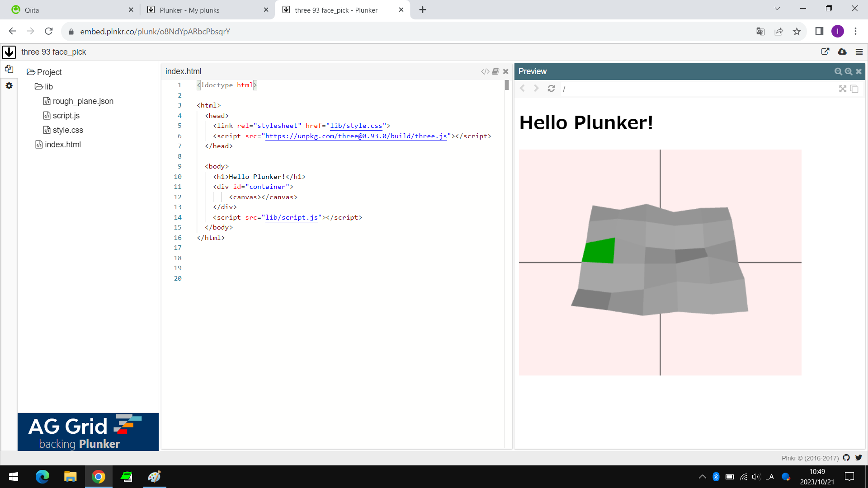Toggle the files panel icon in sidebar

pos(9,69)
